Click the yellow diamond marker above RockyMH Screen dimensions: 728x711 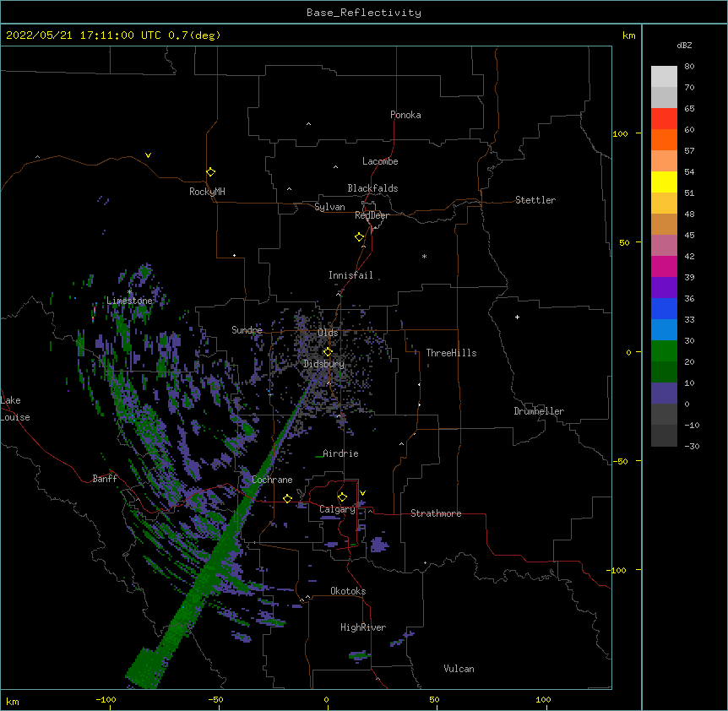pyautogui.click(x=211, y=171)
